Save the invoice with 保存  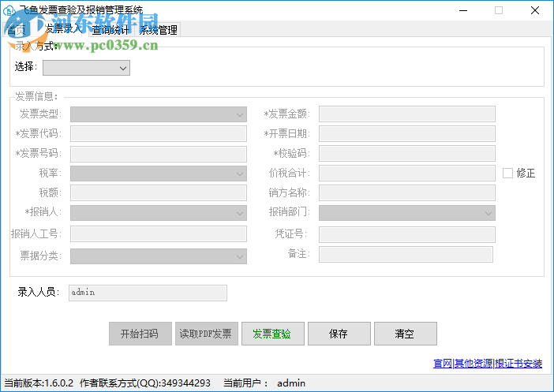click(x=339, y=334)
